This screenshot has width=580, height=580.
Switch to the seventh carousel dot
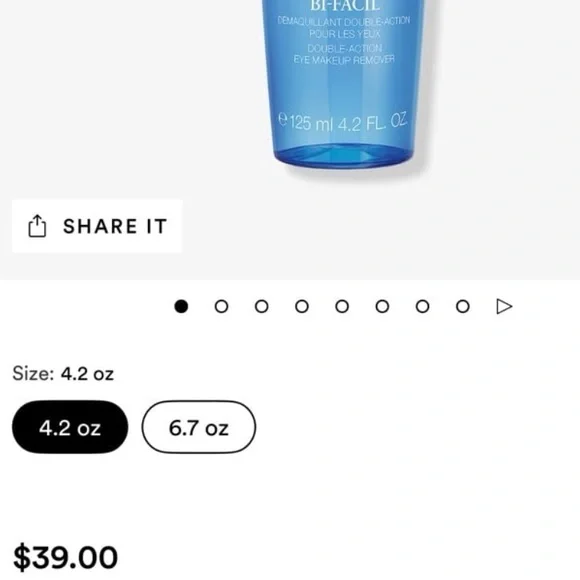click(422, 306)
